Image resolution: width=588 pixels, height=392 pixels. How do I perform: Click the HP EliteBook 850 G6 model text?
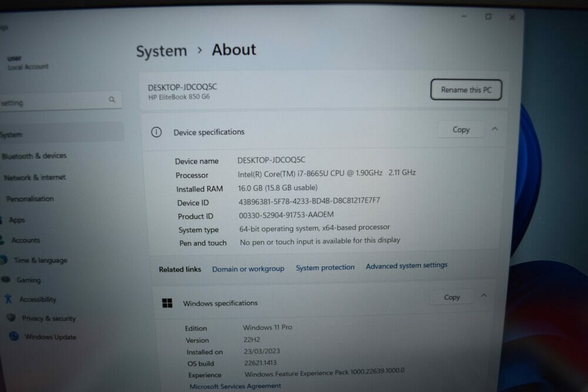(179, 97)
